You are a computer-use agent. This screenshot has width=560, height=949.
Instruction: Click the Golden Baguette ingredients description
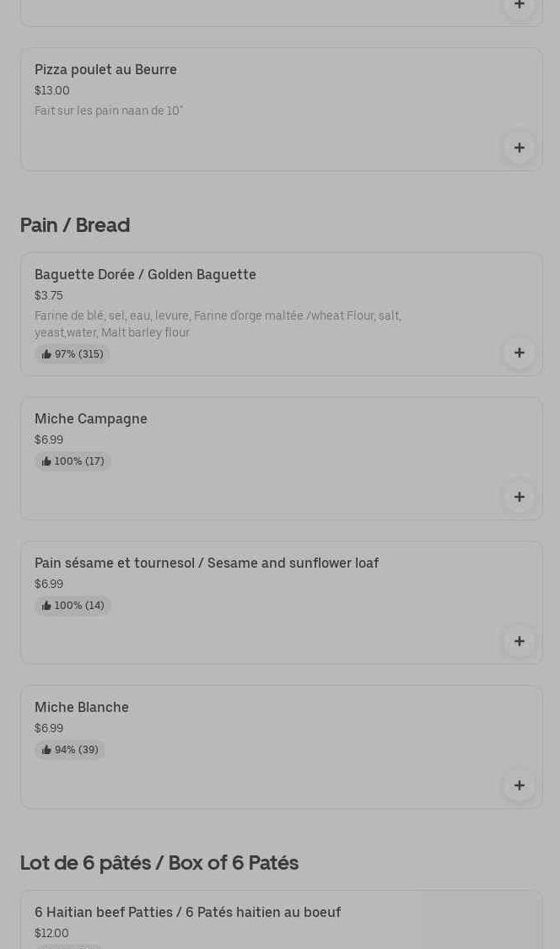(x=218, y=324)
